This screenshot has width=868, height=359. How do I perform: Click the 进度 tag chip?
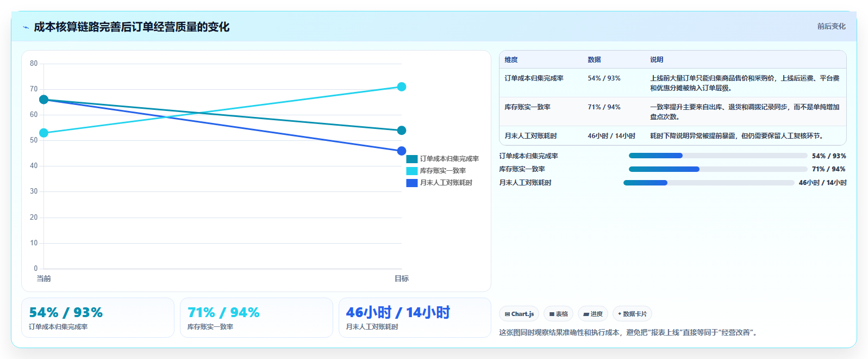pyautogui.click(x=593, y=314)
